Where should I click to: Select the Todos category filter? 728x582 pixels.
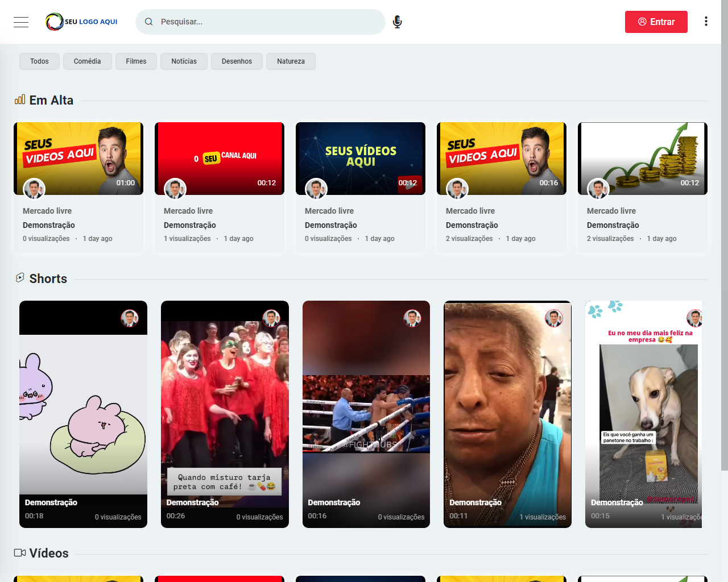39,61
